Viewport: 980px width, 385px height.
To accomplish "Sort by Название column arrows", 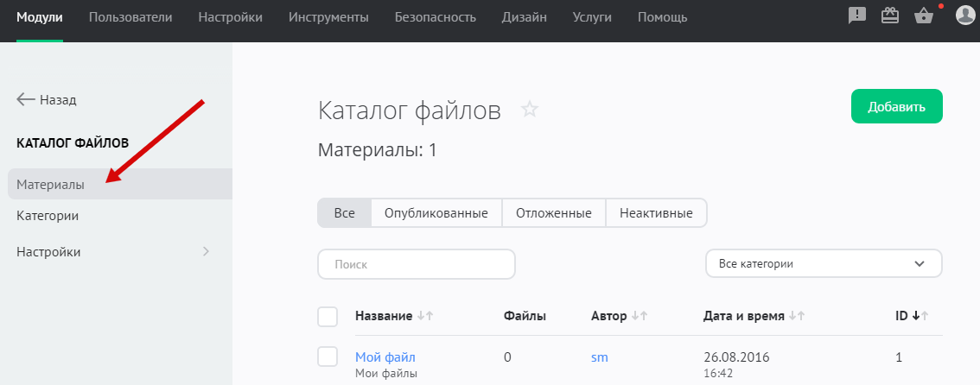I will [x=424, y=317].
